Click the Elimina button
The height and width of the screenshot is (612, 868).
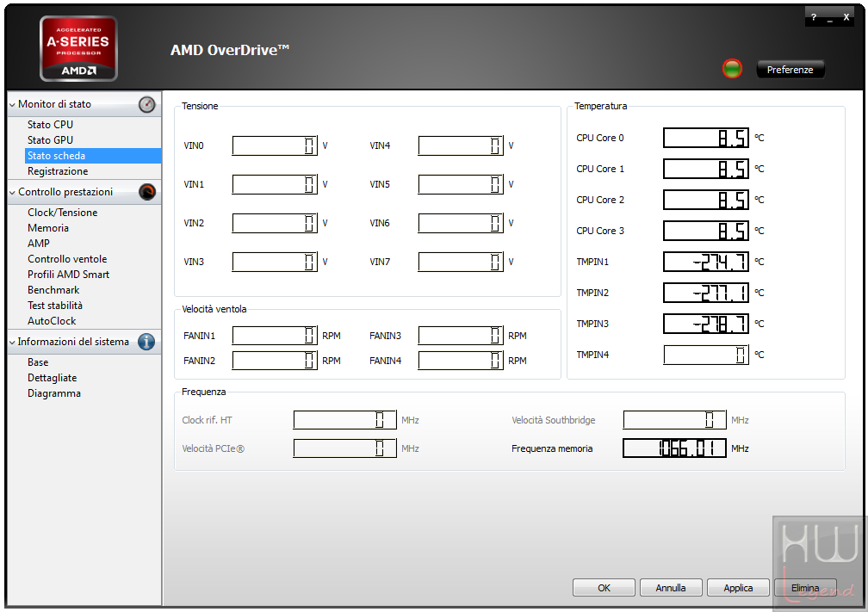point(805,588)
